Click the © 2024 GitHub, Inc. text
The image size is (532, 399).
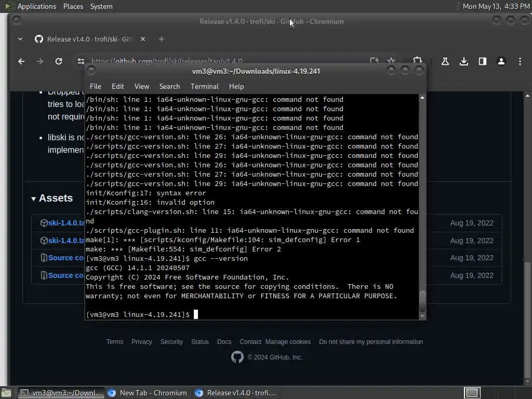pyautogui.click(x=274, y=357)
